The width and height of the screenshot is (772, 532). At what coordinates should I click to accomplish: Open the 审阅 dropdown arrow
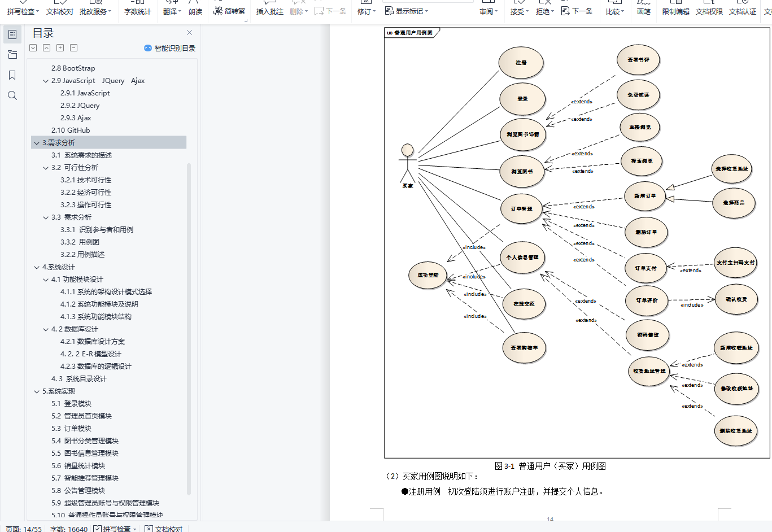496,11
